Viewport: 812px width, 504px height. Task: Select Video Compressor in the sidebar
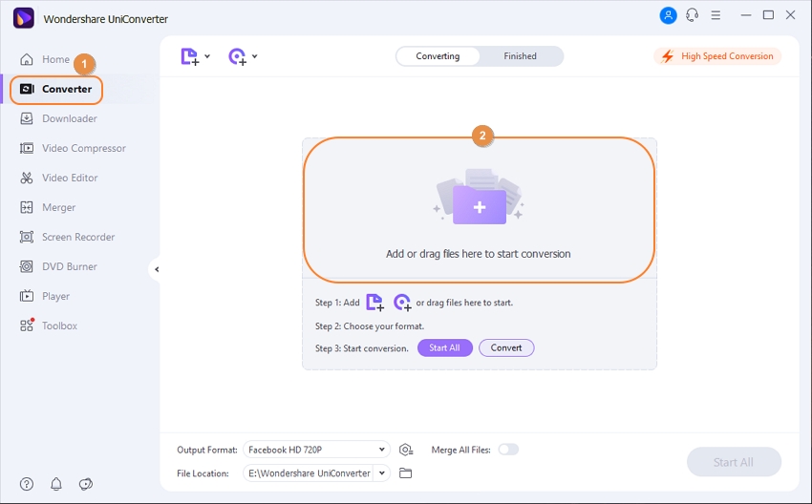(x=83, y=148)
